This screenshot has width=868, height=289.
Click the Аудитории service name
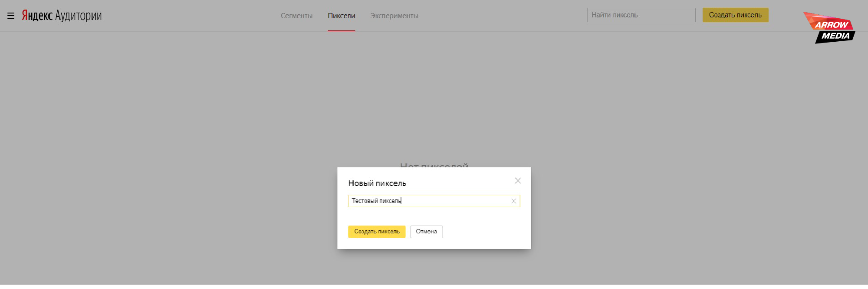[78, 16]
